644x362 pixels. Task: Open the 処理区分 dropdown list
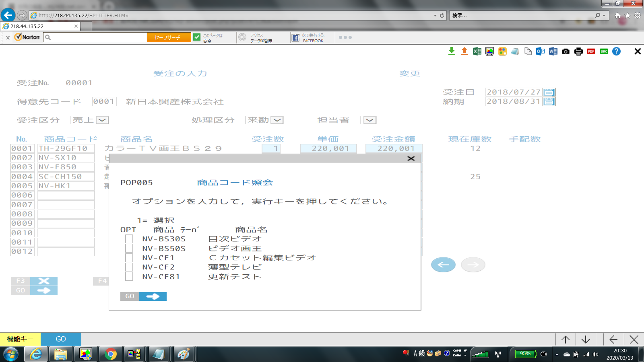(277, 120)
